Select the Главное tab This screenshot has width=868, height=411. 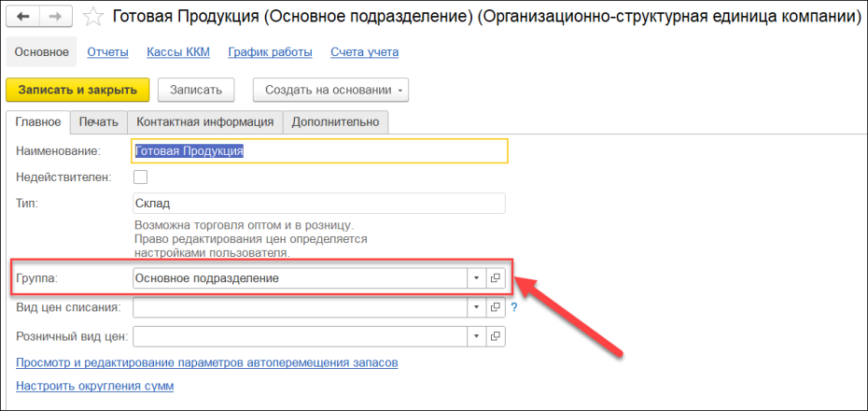tap(38, 122)
